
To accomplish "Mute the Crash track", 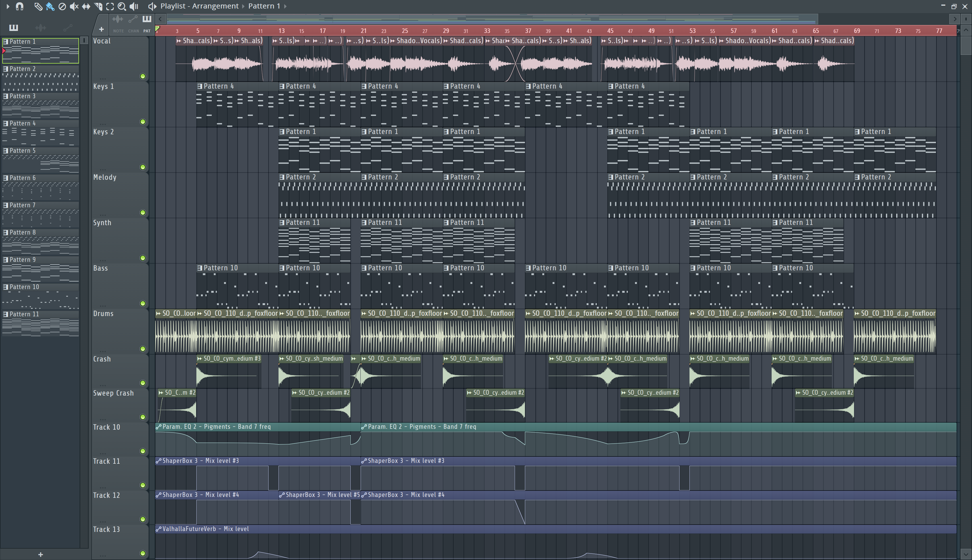I will pos(143,383).
